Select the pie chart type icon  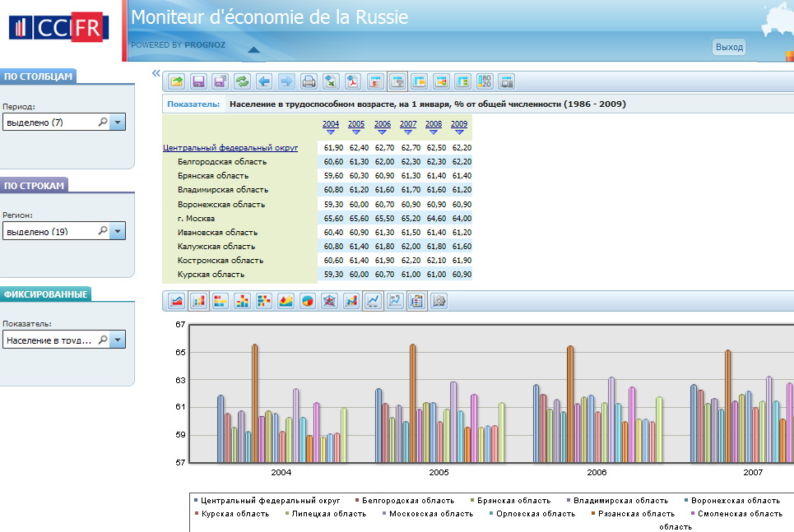click(x=308, y=301)
